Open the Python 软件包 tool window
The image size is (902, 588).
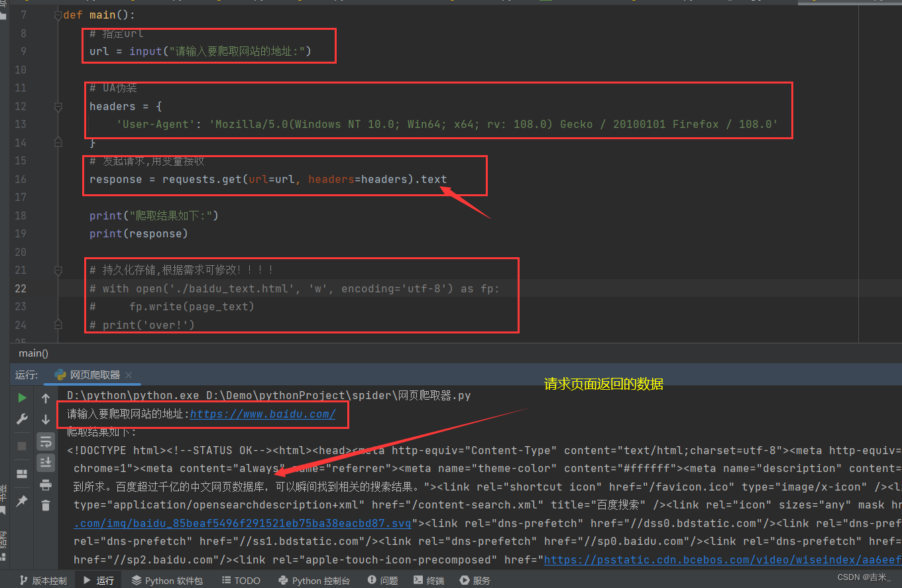(x=167, y=581)
